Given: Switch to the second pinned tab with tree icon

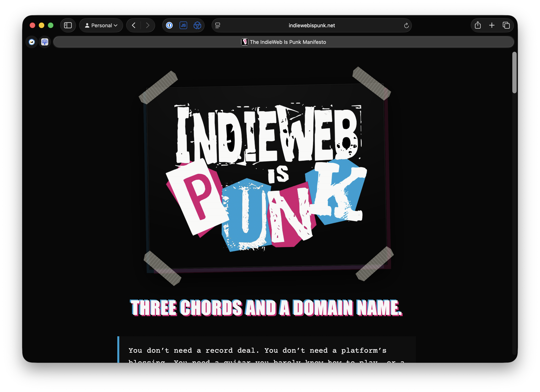Looking at the screenshot, I should [45, 42].
